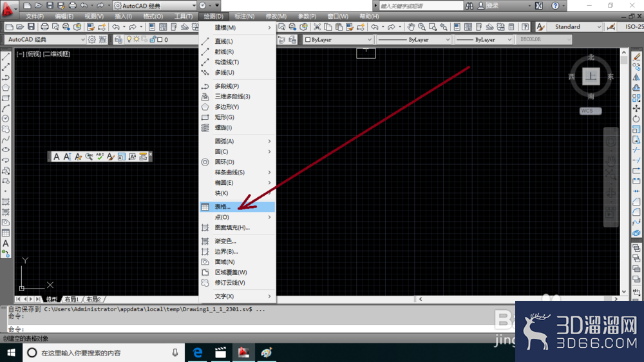Select 多段线(P) menu item
Viewport: 644px width, 362px height.
(x=238, y=86)
